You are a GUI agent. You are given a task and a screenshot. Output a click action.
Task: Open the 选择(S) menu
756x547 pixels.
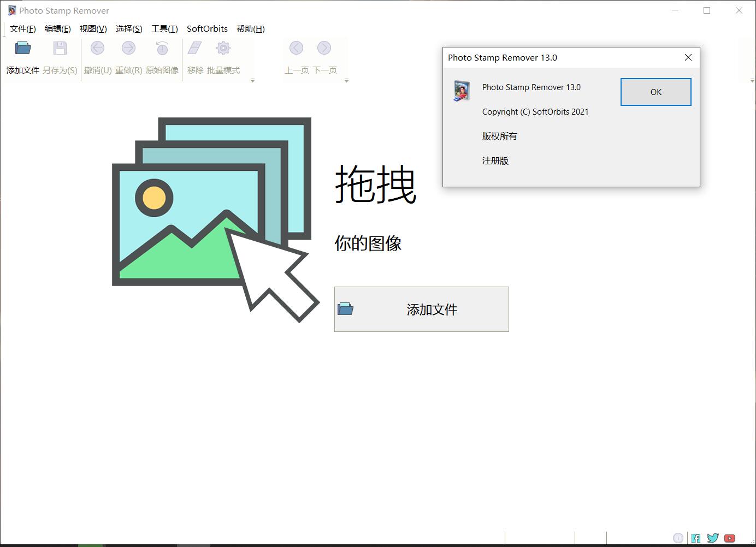click(129, 29)
